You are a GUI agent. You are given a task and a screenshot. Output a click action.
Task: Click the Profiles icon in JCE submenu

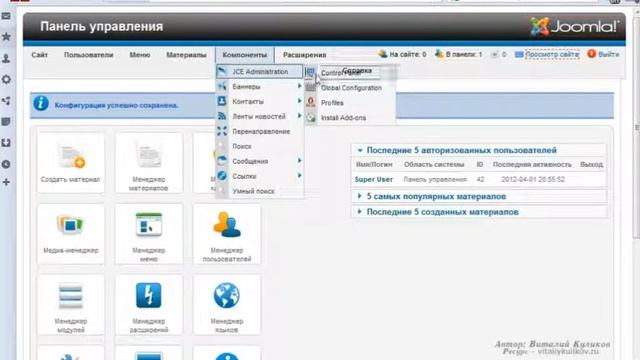coord(311,102)
